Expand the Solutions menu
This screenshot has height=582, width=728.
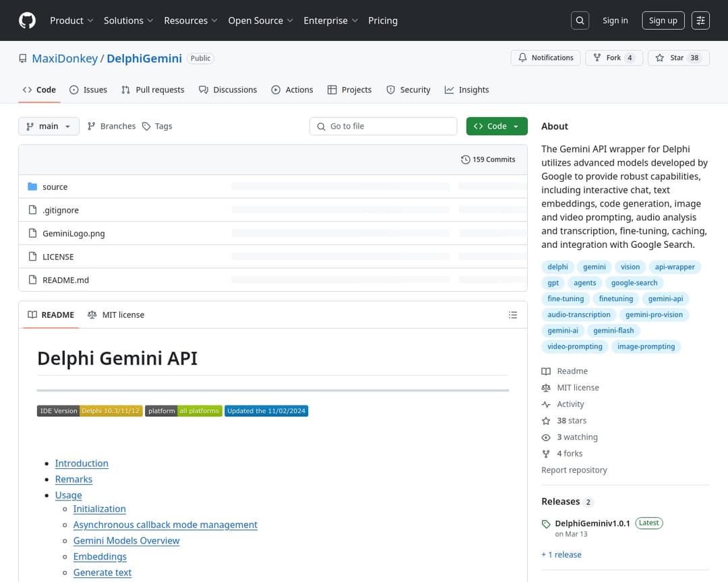(128, 20)
